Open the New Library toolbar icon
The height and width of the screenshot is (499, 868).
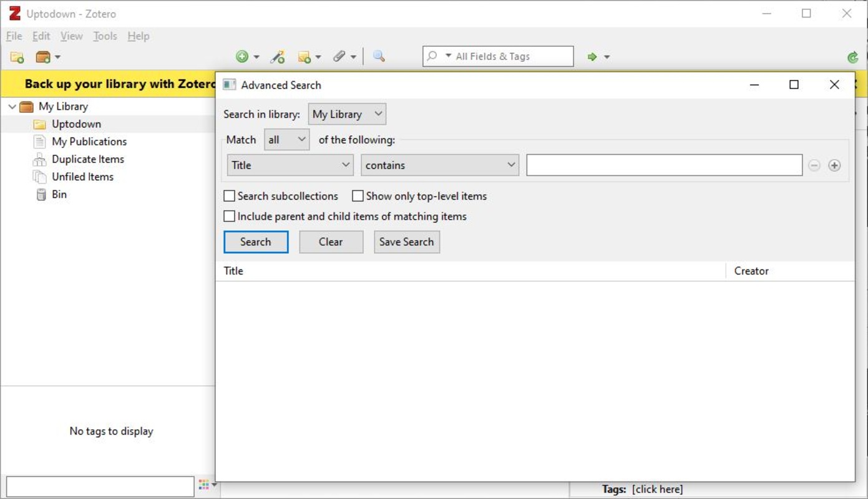(43, 57)
